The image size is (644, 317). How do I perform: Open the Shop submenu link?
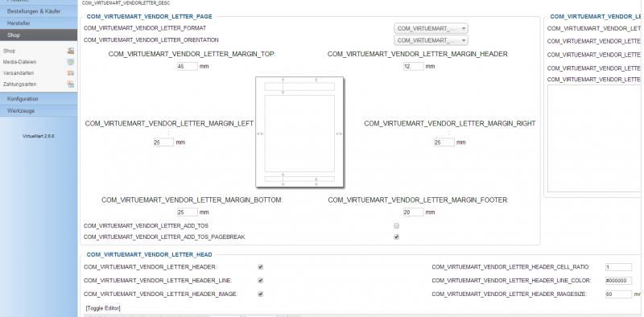pos(9,51)
